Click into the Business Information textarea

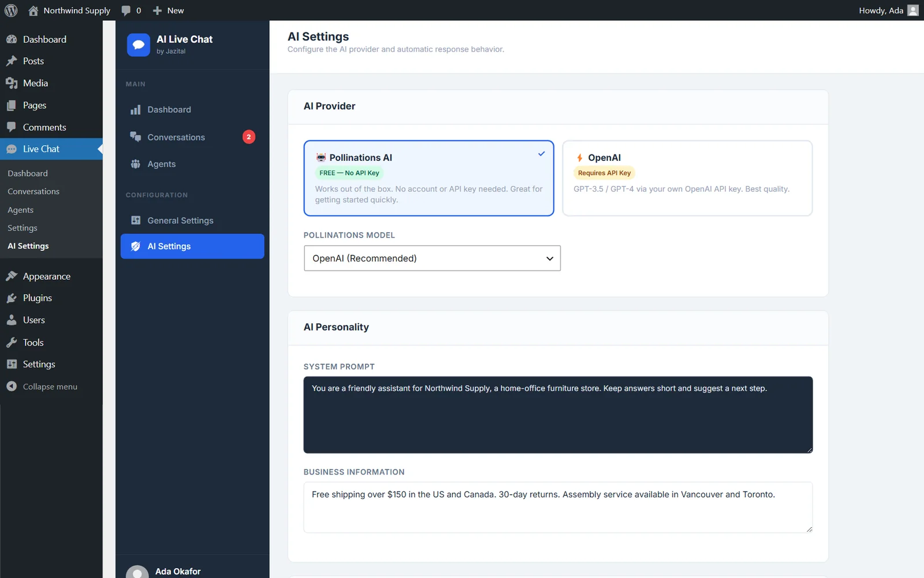tap(558, 507)
